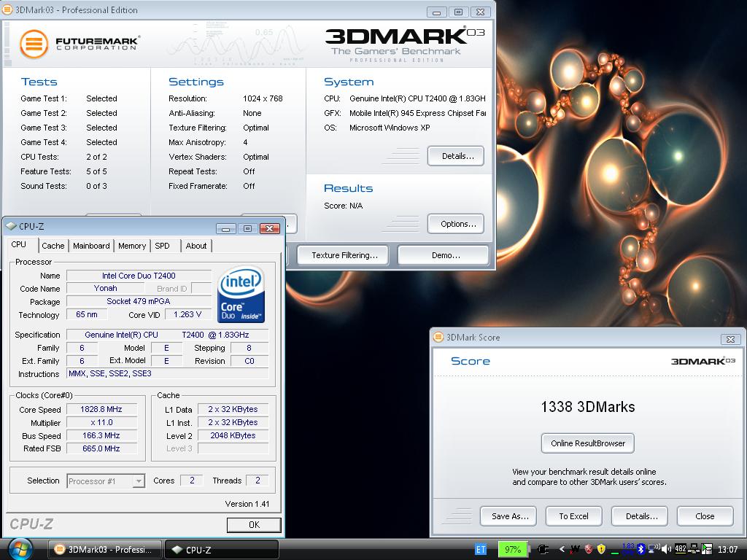Click the '1338 3DMarks' score text
Image resolution: width=747 pixels, height=560 pixels.
pos(588,407)
